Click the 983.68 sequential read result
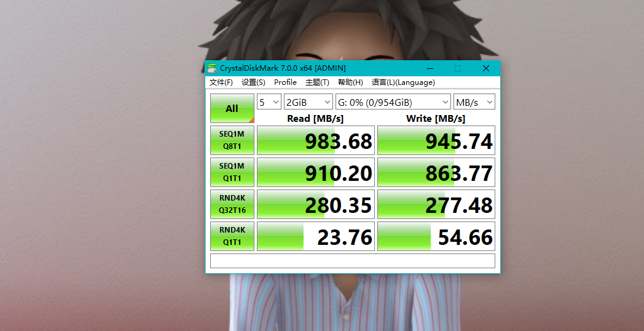Screen dimensions: 644x331 [316, 140]
